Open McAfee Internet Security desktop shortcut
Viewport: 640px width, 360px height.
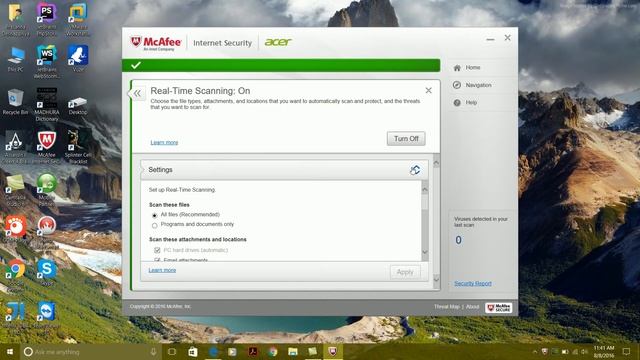click(47, 146)
